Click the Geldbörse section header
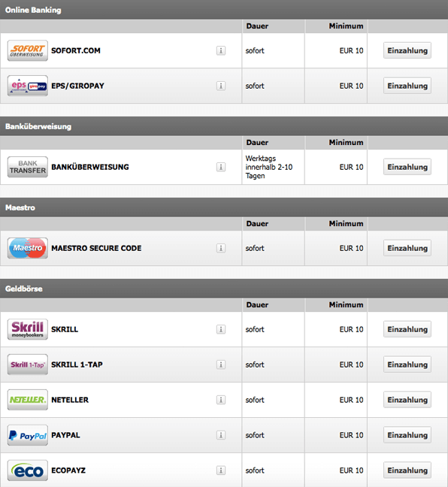This screenshot has height=487, width=448. tap(224, 289)
